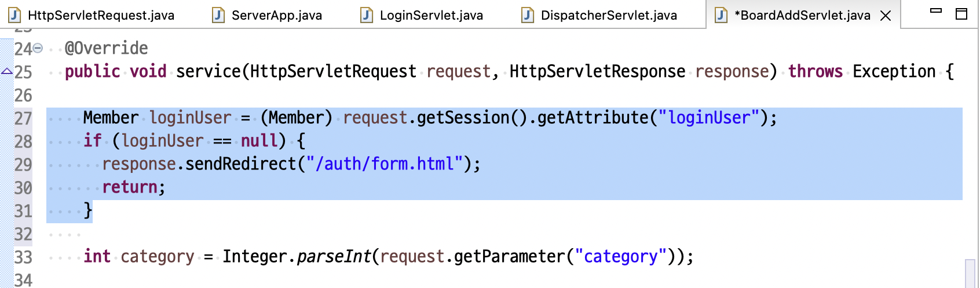Click the 'throws' keyword on line 25
Image resolution: width=980 pixels, height=288 pixels.
point(816,72)
